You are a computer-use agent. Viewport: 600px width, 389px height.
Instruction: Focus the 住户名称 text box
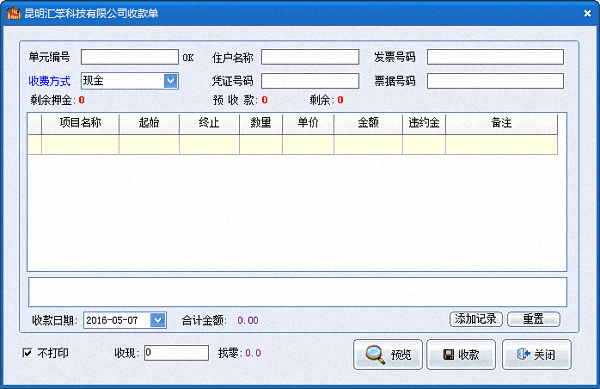tap(310, 57)
